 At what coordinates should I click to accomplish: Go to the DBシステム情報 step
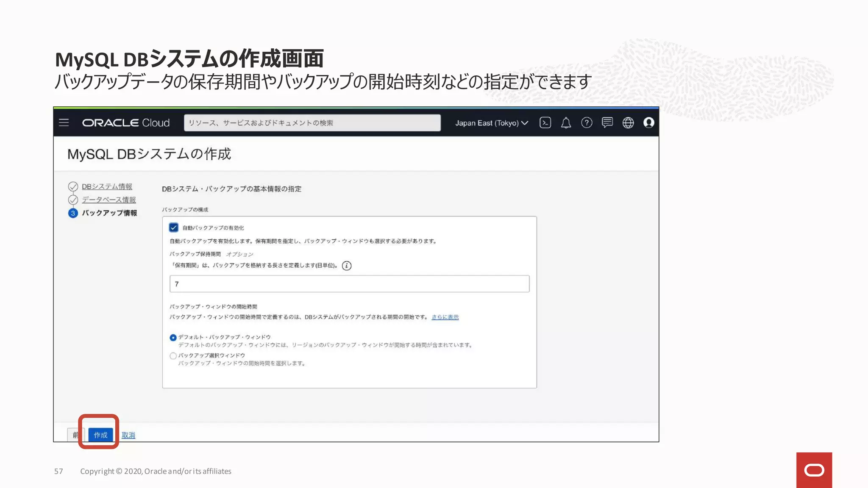107,186
